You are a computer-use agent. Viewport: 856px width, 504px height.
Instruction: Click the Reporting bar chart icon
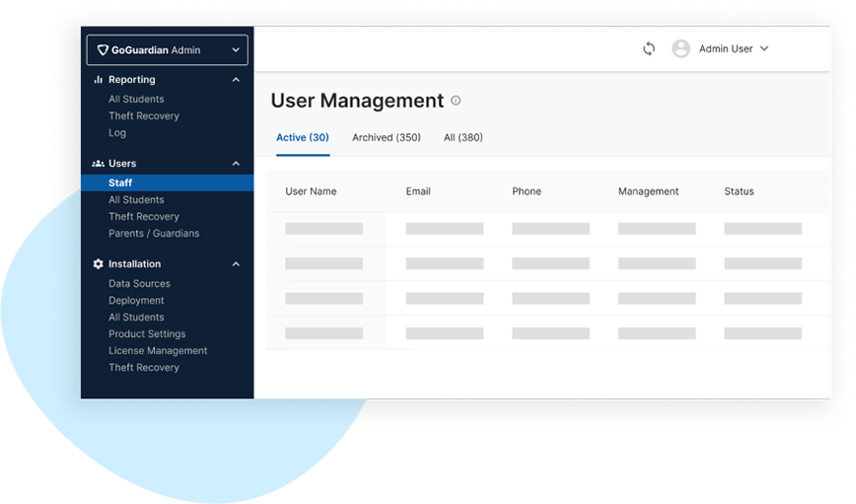coord(99,80)
